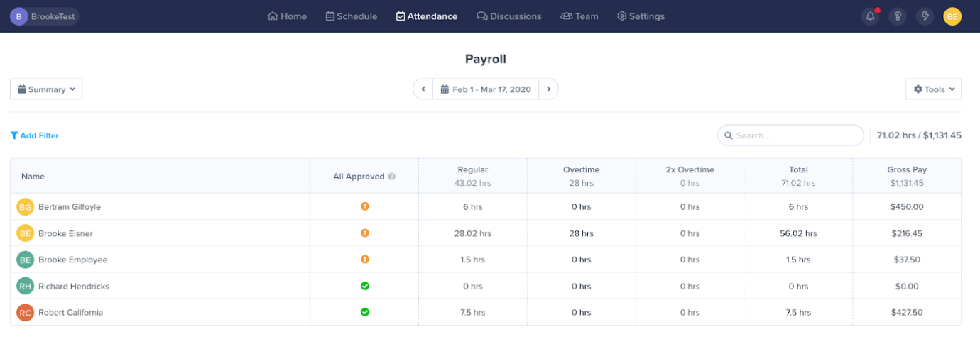
Task: Open the Feb 1 - Mar 17, 2020 date picker
Action: (x=486, y=89)
